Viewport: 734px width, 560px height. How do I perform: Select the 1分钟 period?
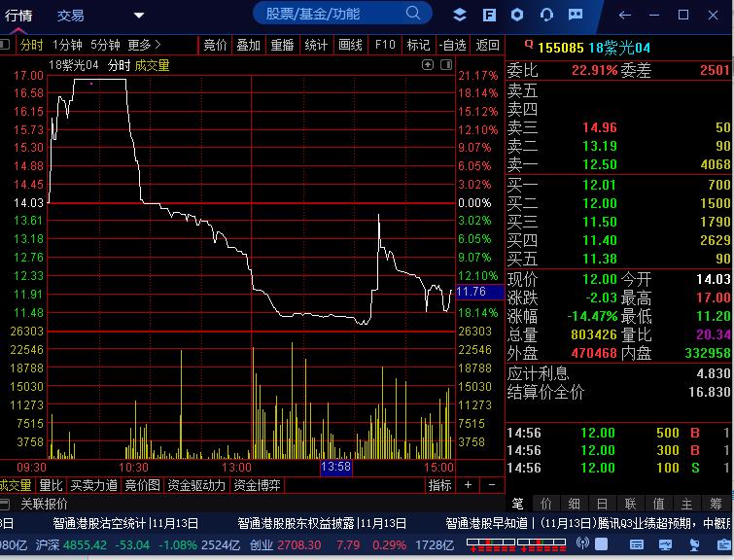(67, 45)
